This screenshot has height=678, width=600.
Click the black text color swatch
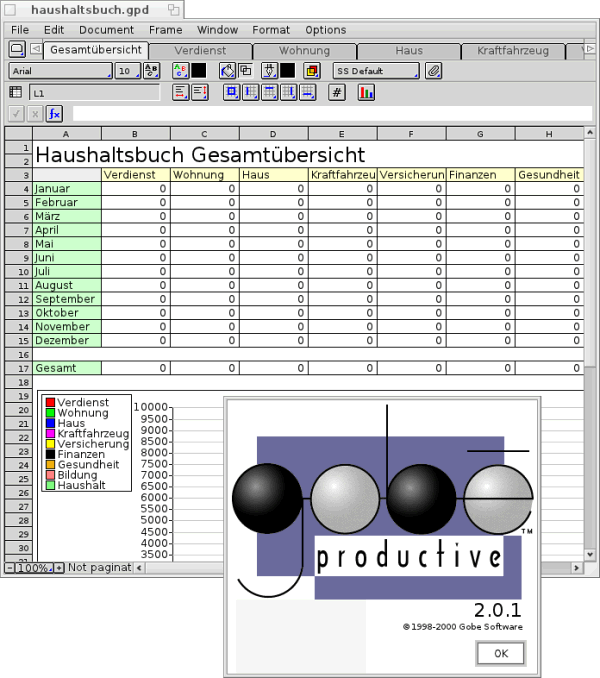pyautogui.click(x=198, y=71)
